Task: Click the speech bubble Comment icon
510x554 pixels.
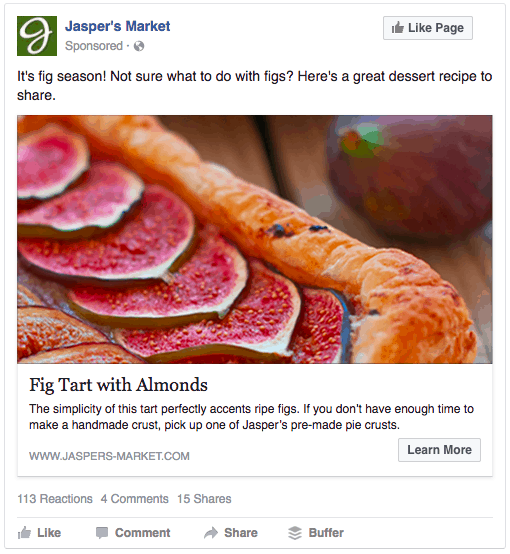Action: click(102, 533)
